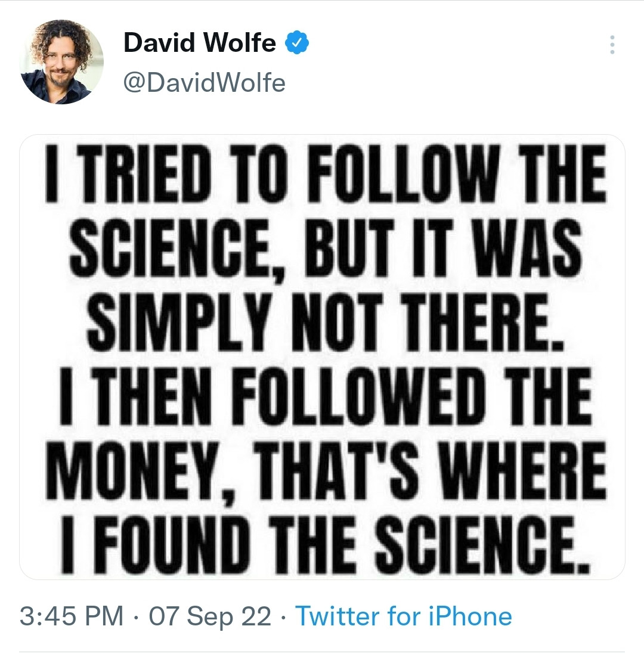This screenshot has height=654, width=644.
Task: Open the @DavidWolfe handle link
Action: [x=204, y=82]
